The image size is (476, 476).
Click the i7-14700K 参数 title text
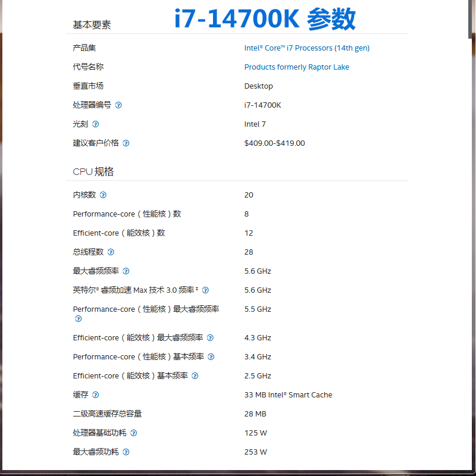[x=265, y=19]
